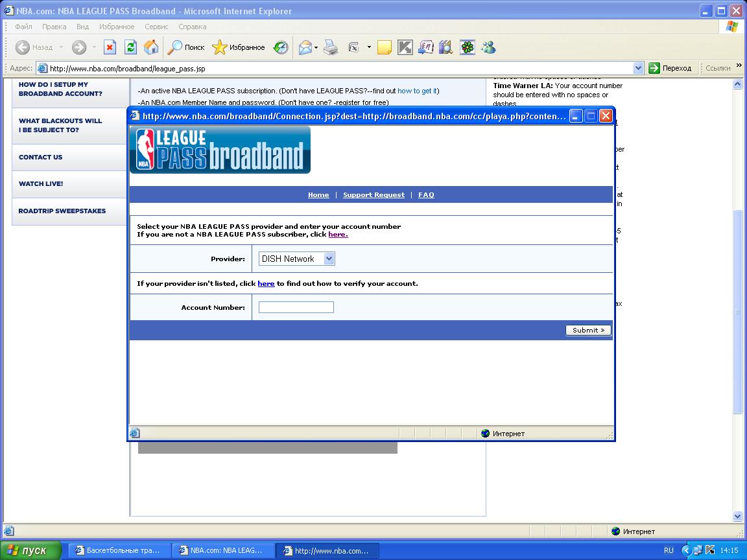Switch to NBA.com: NBA LEAG... taskbar window
The width and height of the screenshot is (747, 560).
(x=223, y=550)
